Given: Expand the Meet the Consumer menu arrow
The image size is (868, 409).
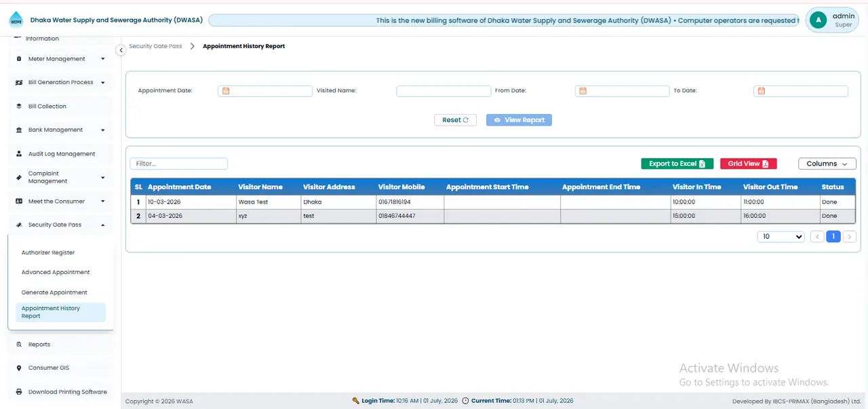Looking at the screenshot, I should click(x=103, y=201).
